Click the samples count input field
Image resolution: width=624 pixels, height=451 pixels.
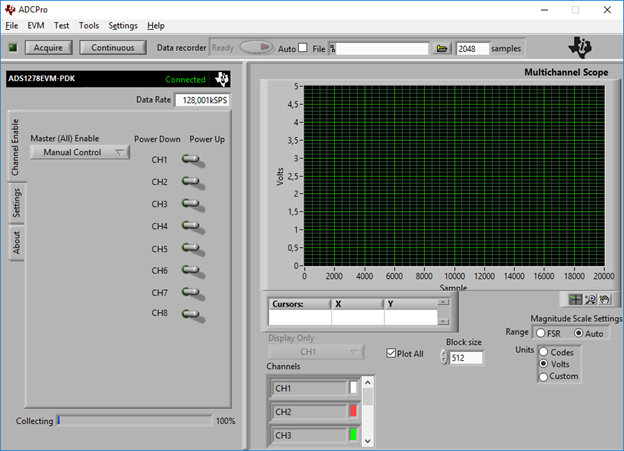(473, 48)
